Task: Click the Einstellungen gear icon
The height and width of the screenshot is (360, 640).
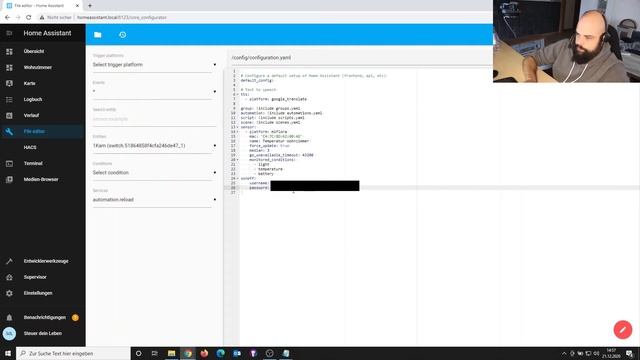Action: point(9,293)
